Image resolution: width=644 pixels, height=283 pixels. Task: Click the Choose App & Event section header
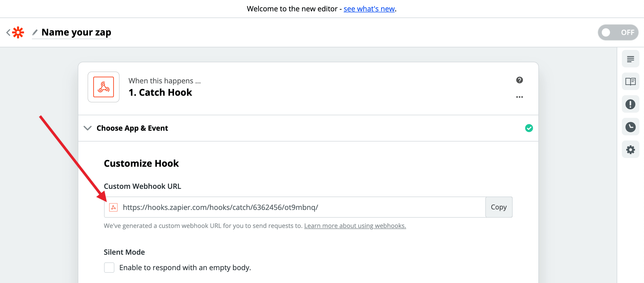coord(132,128)
